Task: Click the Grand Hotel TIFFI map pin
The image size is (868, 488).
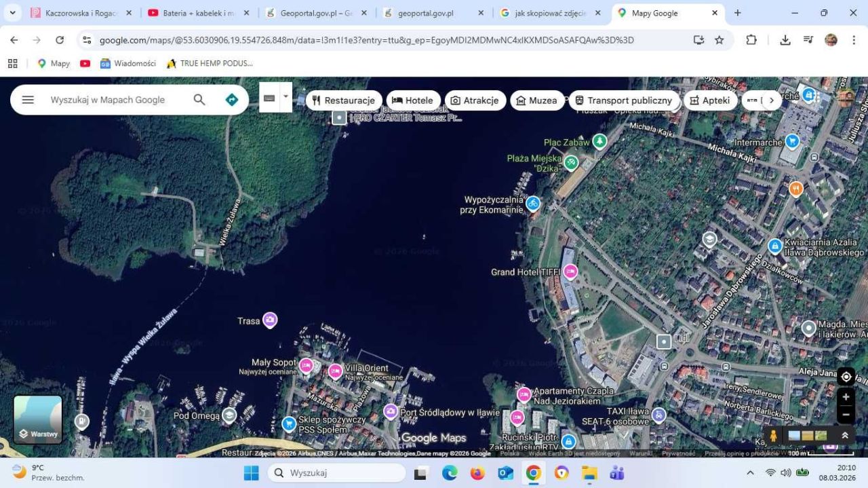Action: [x=570, y=271]
